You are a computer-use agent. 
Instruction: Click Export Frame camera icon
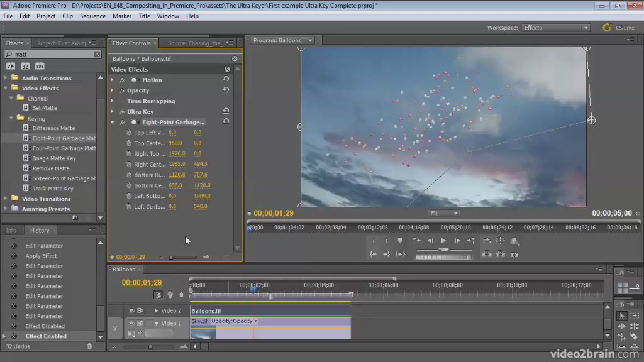click(514, 255)
